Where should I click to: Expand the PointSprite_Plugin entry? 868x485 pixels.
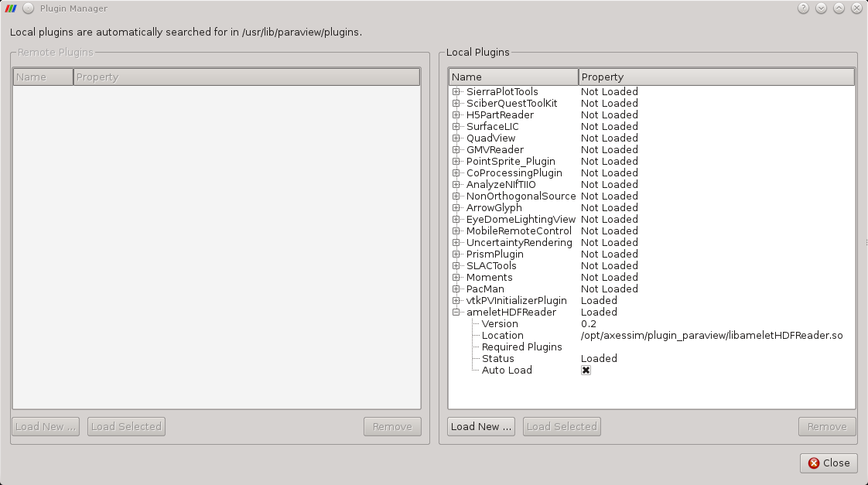coord(456,161)
